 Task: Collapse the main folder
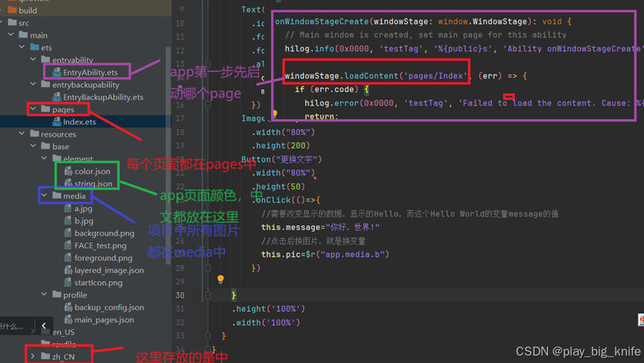click(11, 35)
